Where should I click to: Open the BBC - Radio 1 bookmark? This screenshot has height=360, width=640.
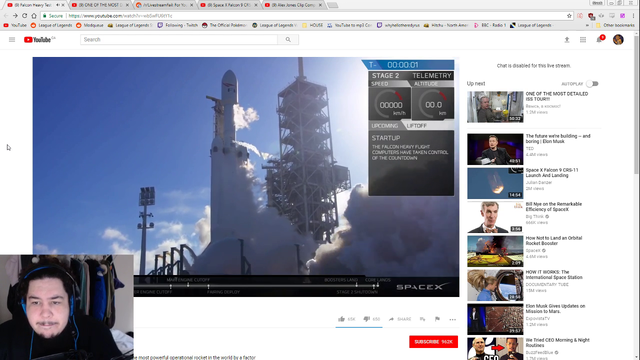pos(489,25)
